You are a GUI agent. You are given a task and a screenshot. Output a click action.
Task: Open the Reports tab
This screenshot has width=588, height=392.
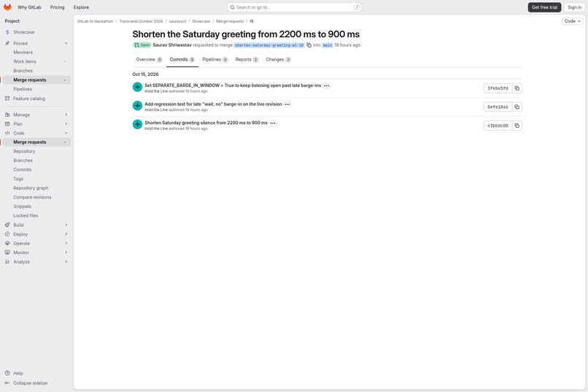coord(247,60)
